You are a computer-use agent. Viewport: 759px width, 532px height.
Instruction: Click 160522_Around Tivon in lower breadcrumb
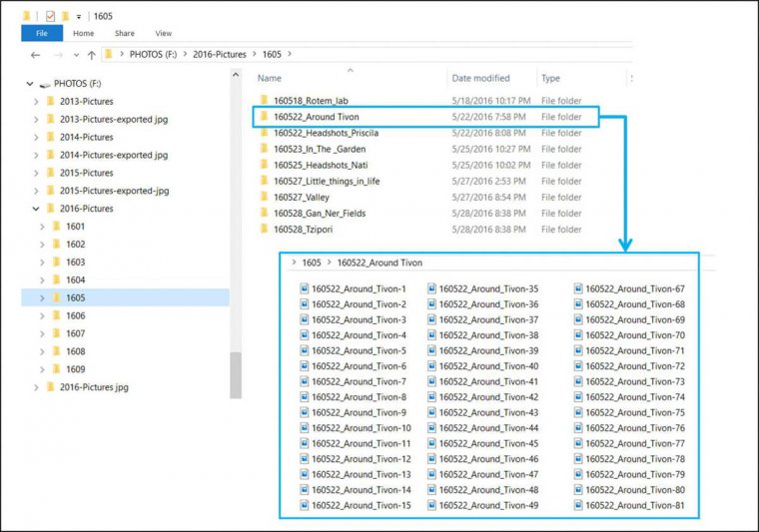(x=379, y=264)
